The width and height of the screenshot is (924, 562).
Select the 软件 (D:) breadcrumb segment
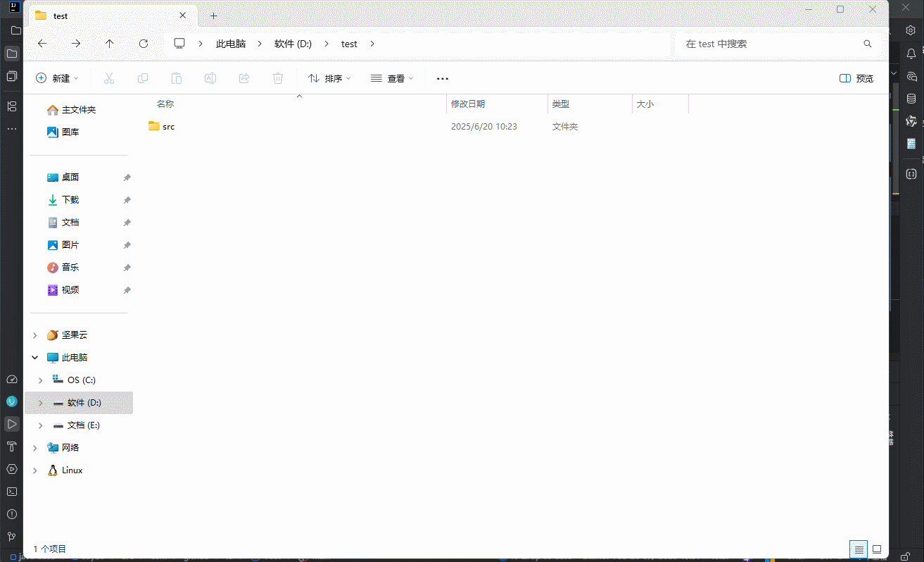point(293,44)
